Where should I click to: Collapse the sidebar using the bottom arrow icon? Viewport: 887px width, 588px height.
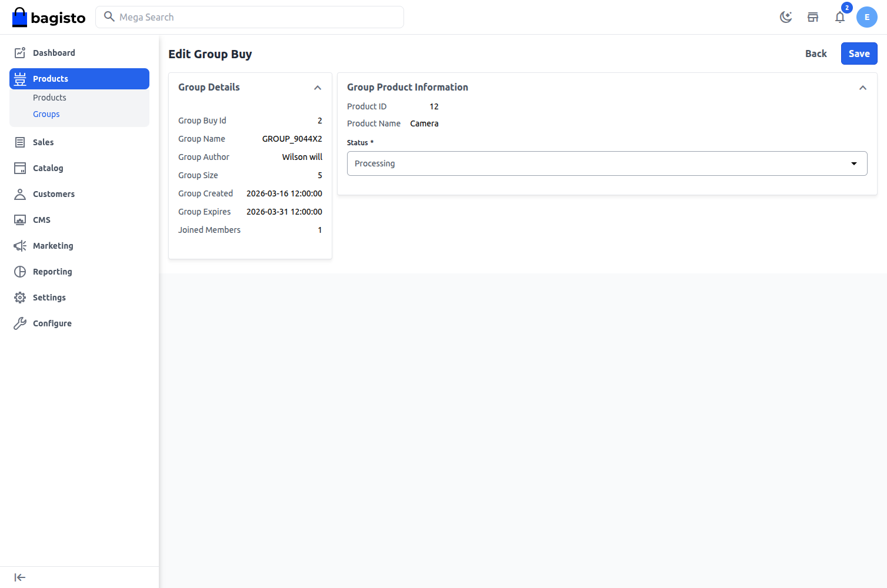tap(20, 577)
